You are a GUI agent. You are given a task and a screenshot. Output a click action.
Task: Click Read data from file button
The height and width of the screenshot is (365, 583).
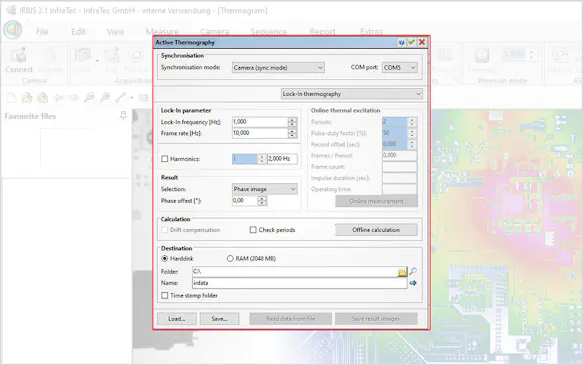[x=290, y=319]
